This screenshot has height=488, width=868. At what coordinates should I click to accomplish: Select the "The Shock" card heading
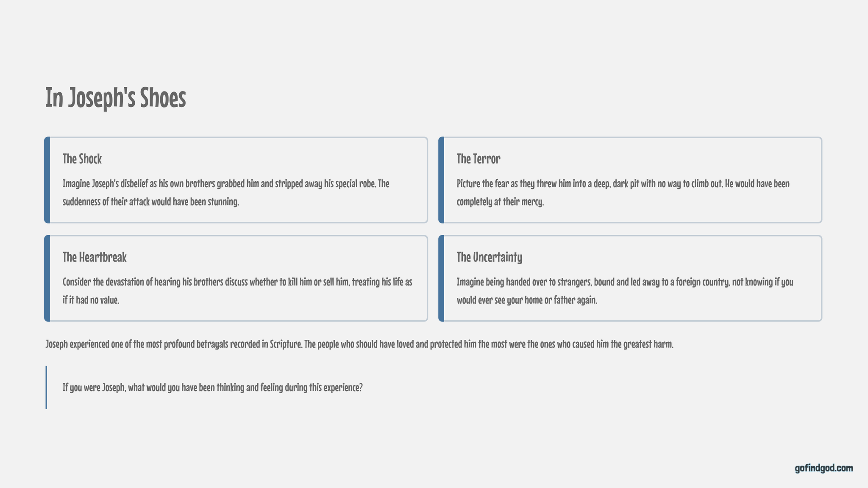tap(82, 159)
